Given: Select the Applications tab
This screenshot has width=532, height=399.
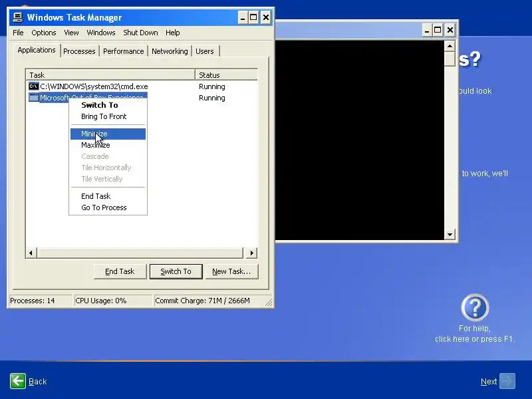Looking at the screenshot, I should click(37, 51).
